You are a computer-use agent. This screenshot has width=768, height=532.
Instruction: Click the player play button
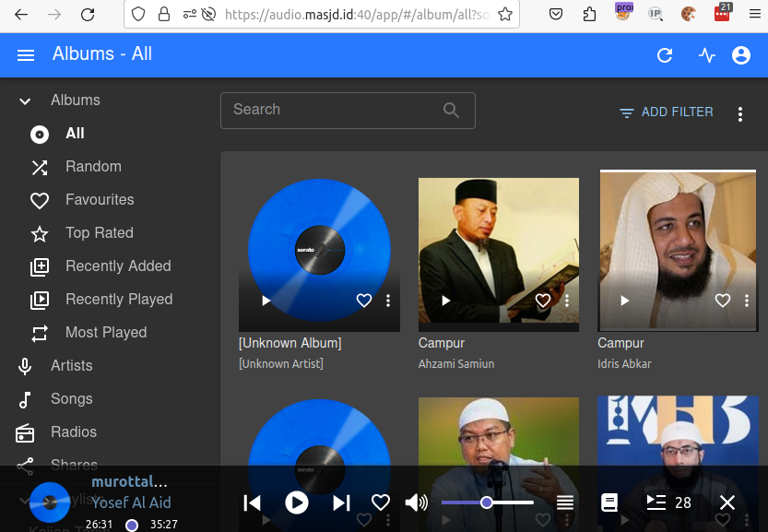point(297,502)
